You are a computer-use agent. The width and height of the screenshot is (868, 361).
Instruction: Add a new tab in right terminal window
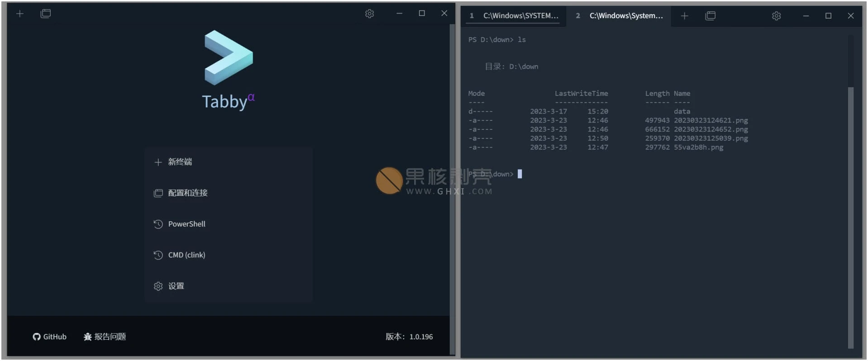(684, 16)
